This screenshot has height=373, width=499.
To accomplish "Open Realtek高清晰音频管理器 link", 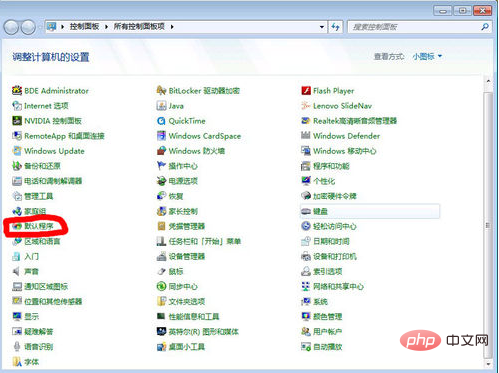I will coord(355,121).
